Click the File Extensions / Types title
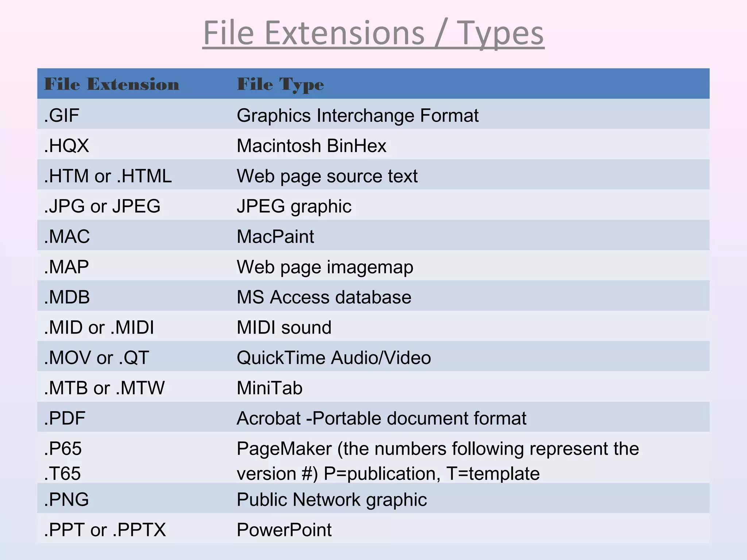This screenshot has width=747, height=560. pyautogui.click(x=373, y=34)
